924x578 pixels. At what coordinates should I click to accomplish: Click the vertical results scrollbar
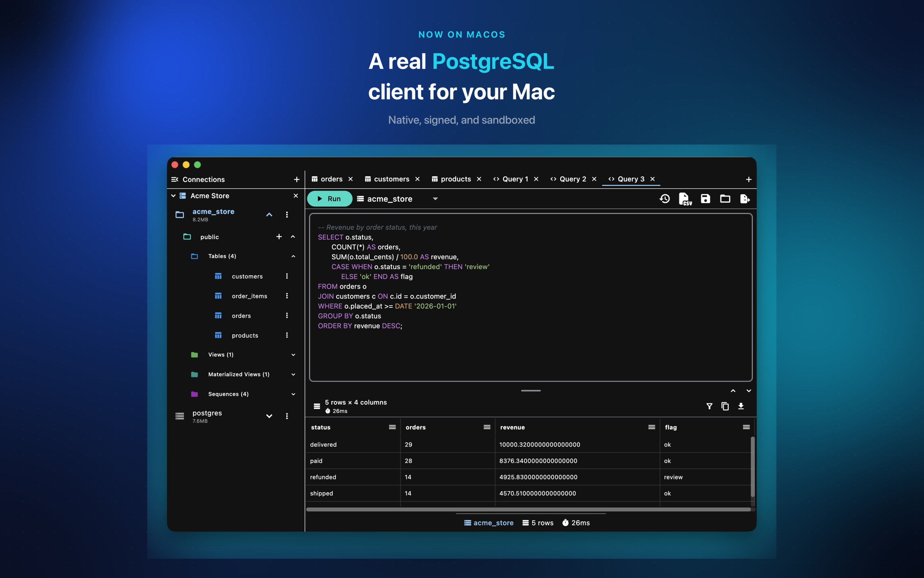pos(753,466)
